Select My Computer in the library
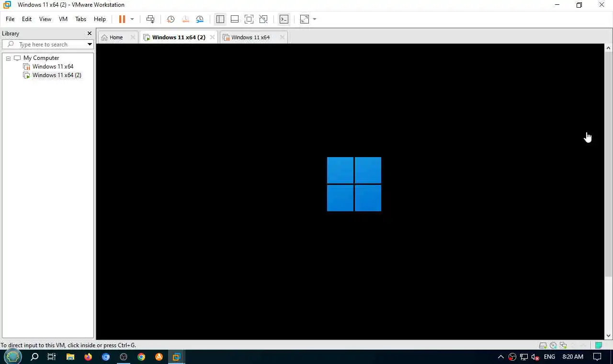This screenshot has height=364, width=613. 41,58
